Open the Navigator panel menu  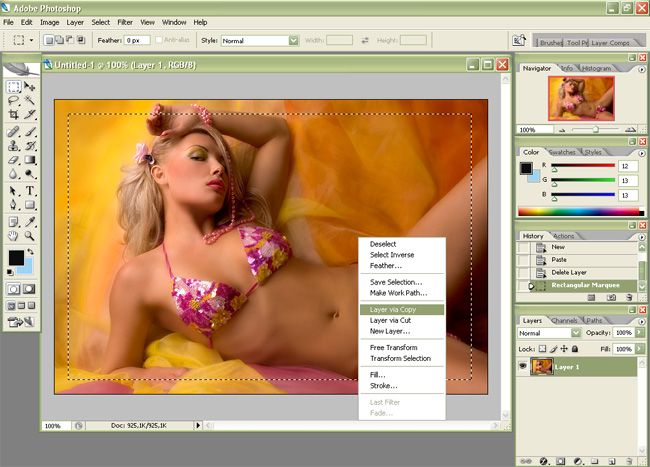[642, 70]
